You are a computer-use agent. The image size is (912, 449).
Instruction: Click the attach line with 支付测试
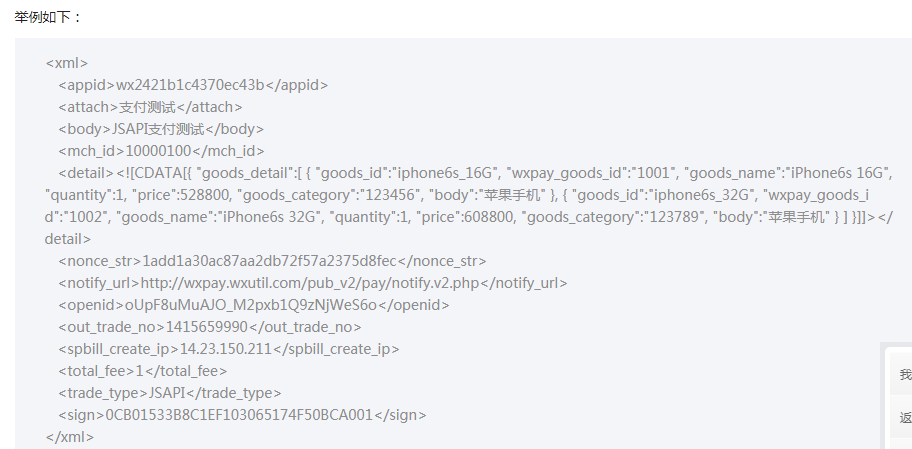(150, 107)
